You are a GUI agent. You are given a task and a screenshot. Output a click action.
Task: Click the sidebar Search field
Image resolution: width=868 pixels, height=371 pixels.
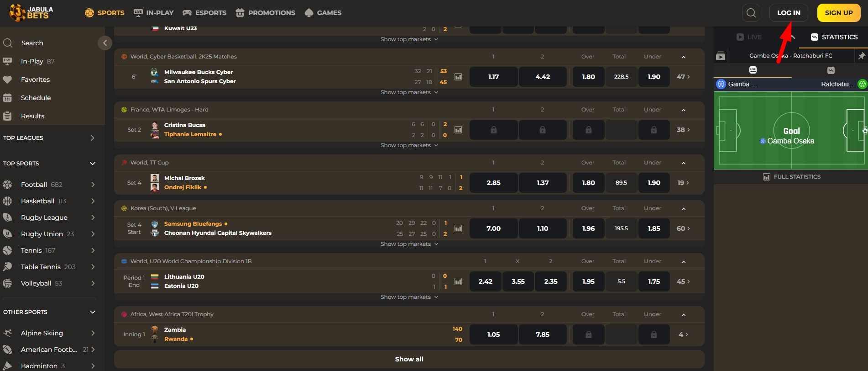point(32,43)
